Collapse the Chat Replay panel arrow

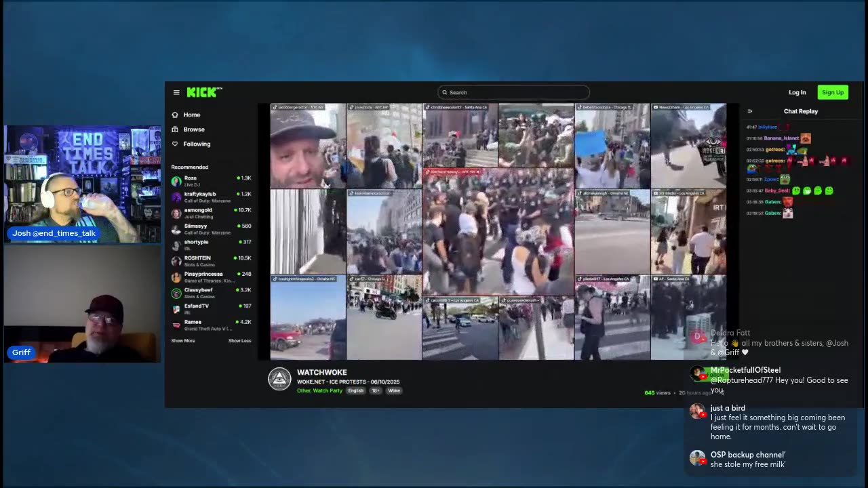750,111
